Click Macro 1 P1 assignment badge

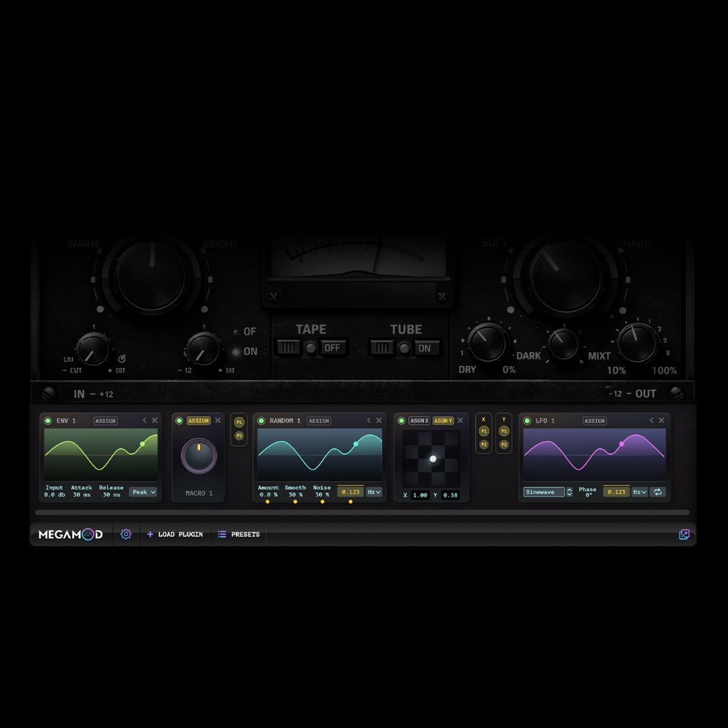pyautogui.click(x=239, y=422)
